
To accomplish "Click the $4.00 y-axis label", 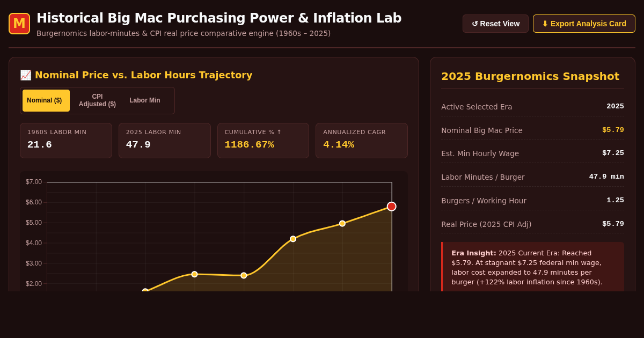I will tap(34, 243).
